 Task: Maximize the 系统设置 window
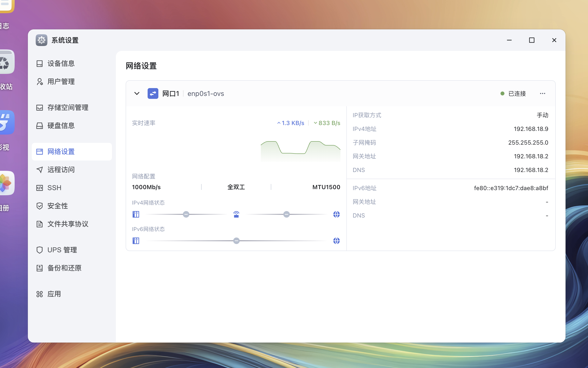click(532, 40)
